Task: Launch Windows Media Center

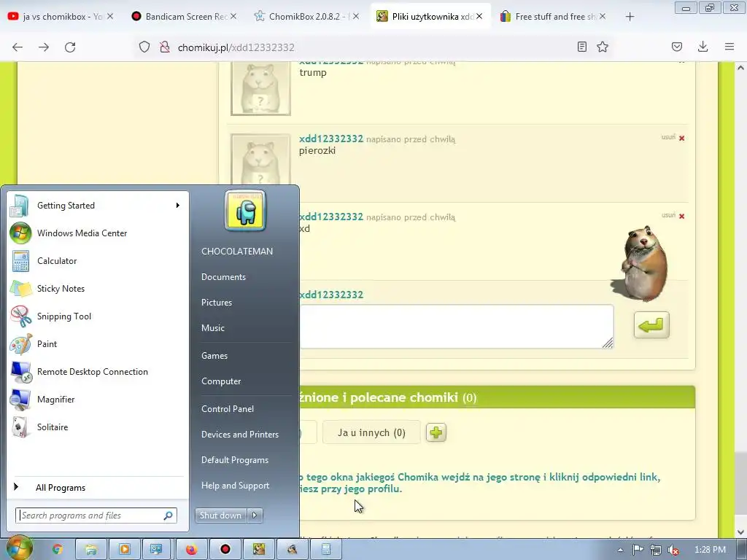Action: [97, 233]
